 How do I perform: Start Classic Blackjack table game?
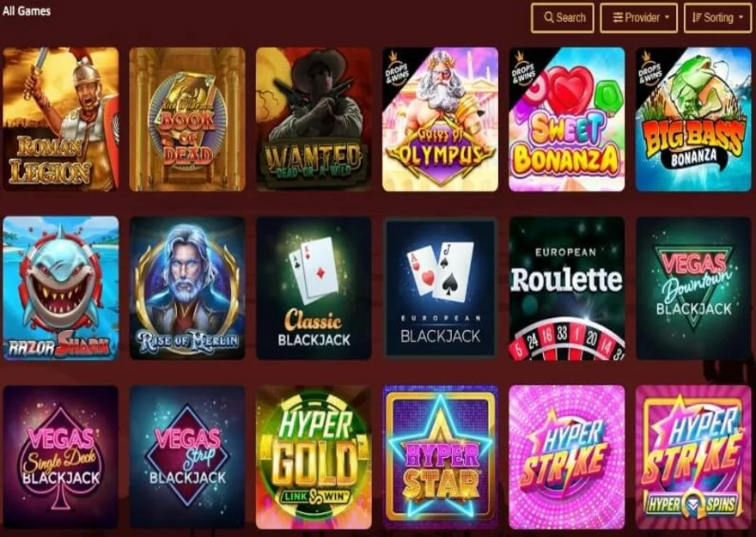coord(314,289)
